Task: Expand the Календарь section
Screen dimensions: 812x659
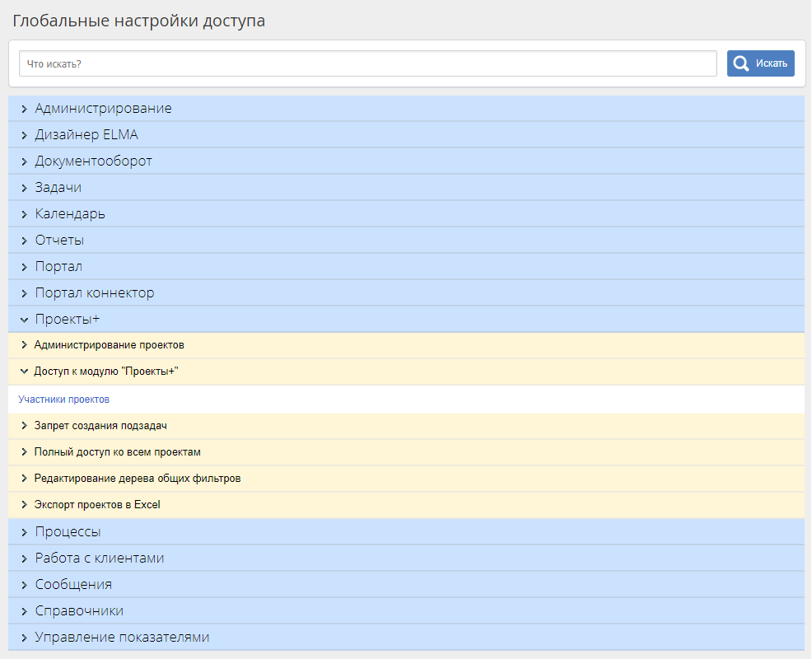Action: [70, 214]
